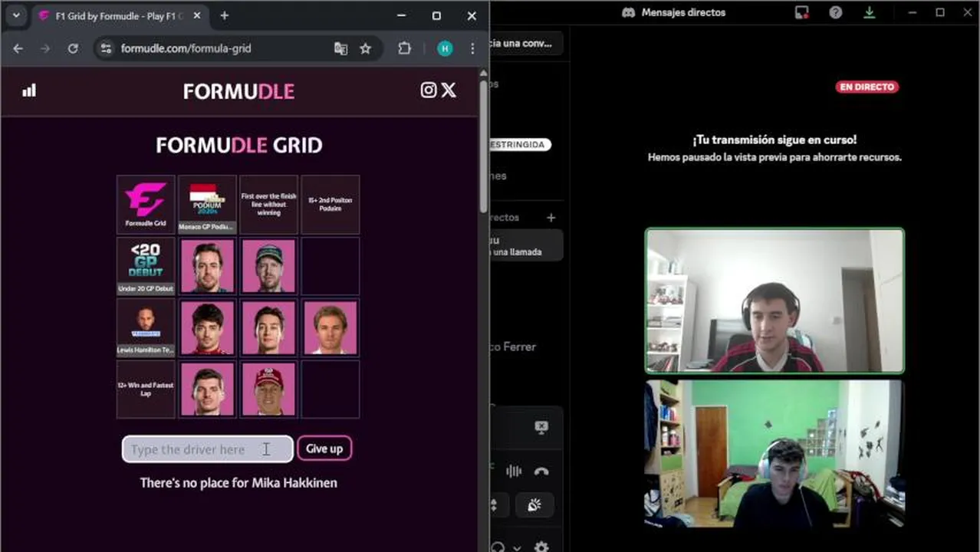Viewport: 980px width, 552px height.
Task: Click the Formudle Grid logo tile
Action: pos(146,205)
